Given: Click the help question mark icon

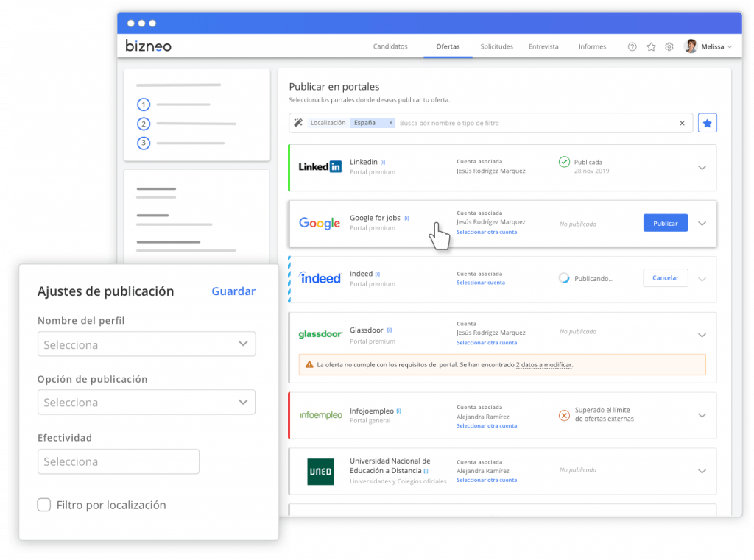Looking at the screenshot, I should click(x=632, y=46).
